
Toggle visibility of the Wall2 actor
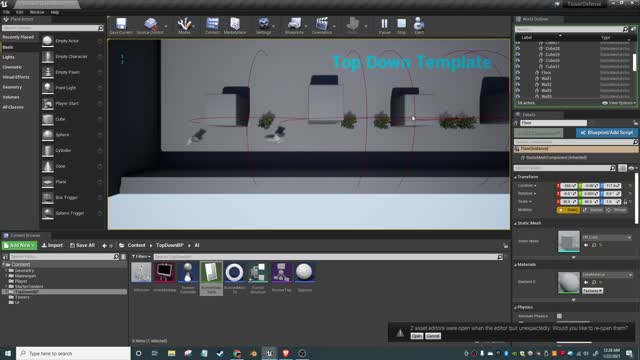pos(518,84)
